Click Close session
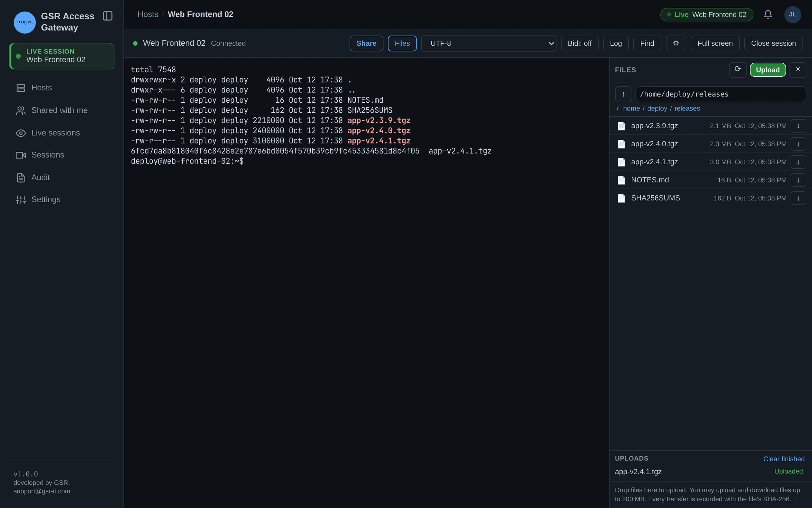This screenshot has width=812, height=508. (x=773, y=43)
